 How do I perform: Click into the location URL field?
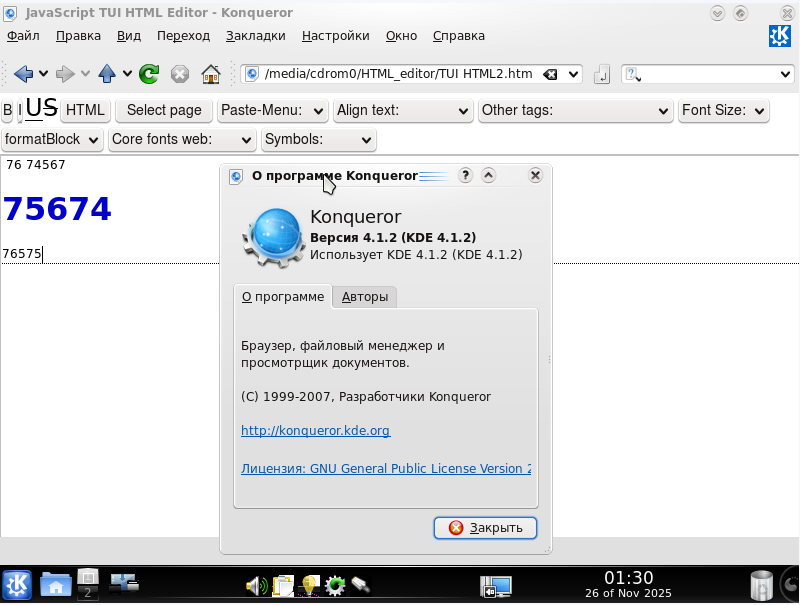tap(398, 74)
